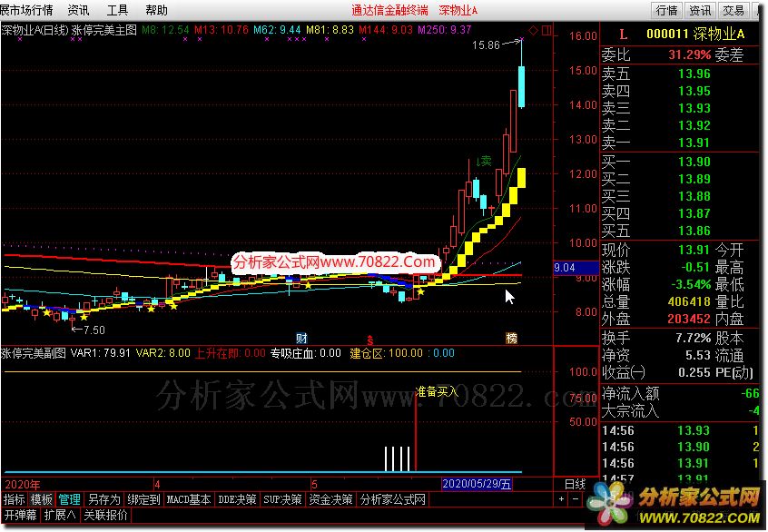Click the 涨幅 value -3.54%
This screenshot has height=532, width=768.
[x=691, y=285]
